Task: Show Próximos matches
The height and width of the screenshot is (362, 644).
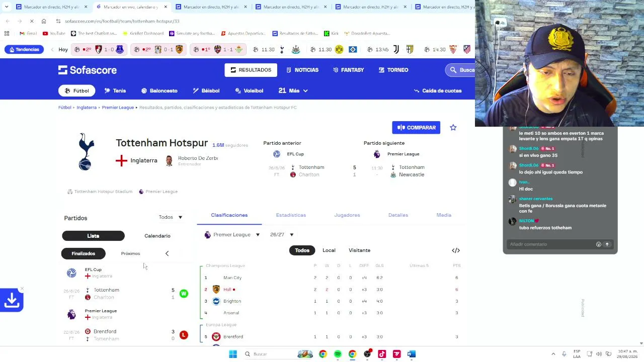Action: coord(130,253)
